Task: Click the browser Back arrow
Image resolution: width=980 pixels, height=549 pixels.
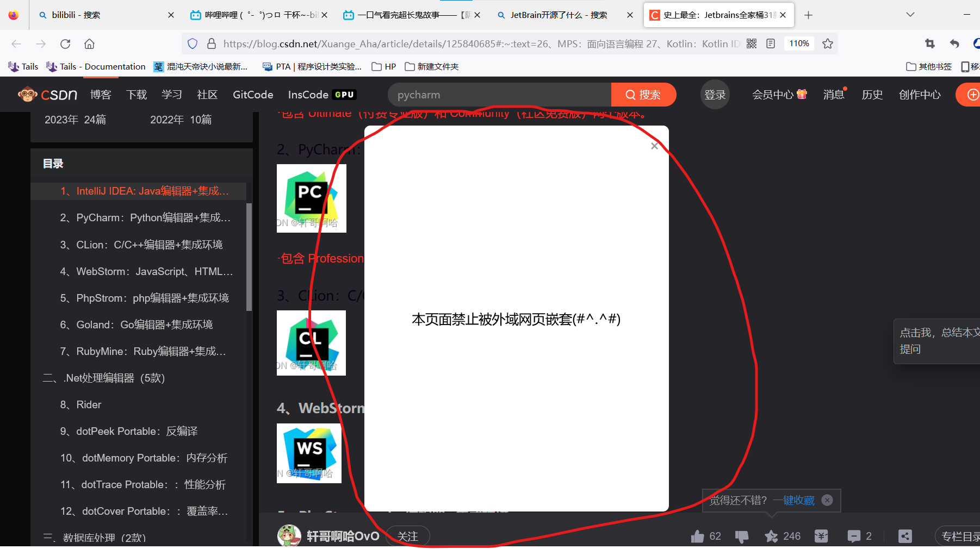Action: click(x=16, y=44)
